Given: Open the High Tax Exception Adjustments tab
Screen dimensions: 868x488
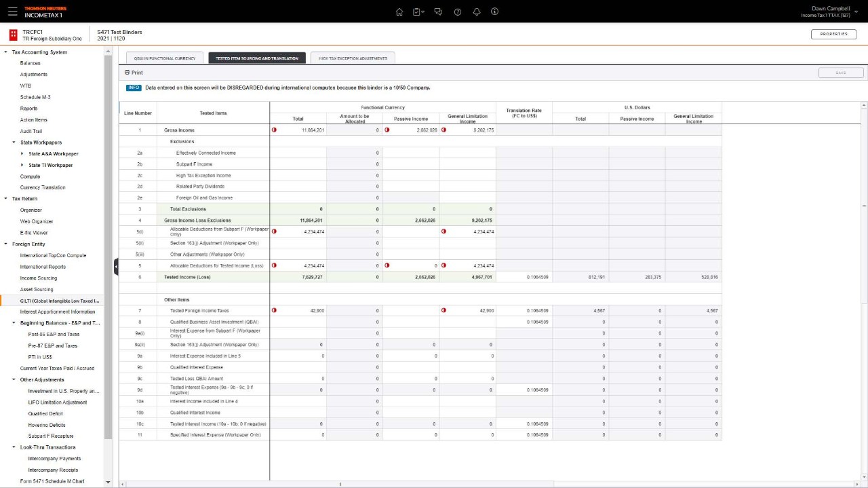Looking at the screenshot, I should pos(353,58).
